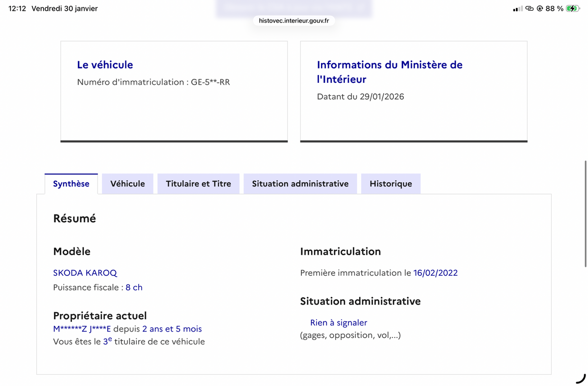Tap the rotation lock icon

tap(539, 8)
